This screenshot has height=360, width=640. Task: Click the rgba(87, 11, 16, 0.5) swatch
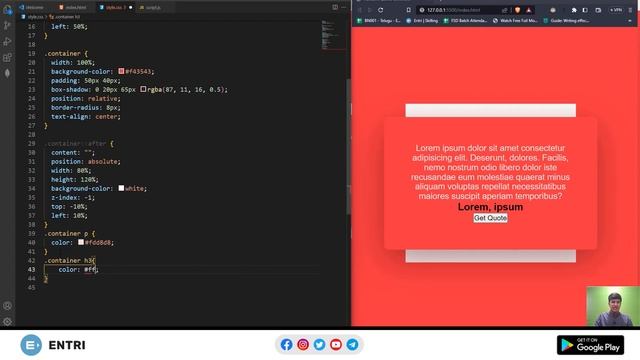point(143,89)
